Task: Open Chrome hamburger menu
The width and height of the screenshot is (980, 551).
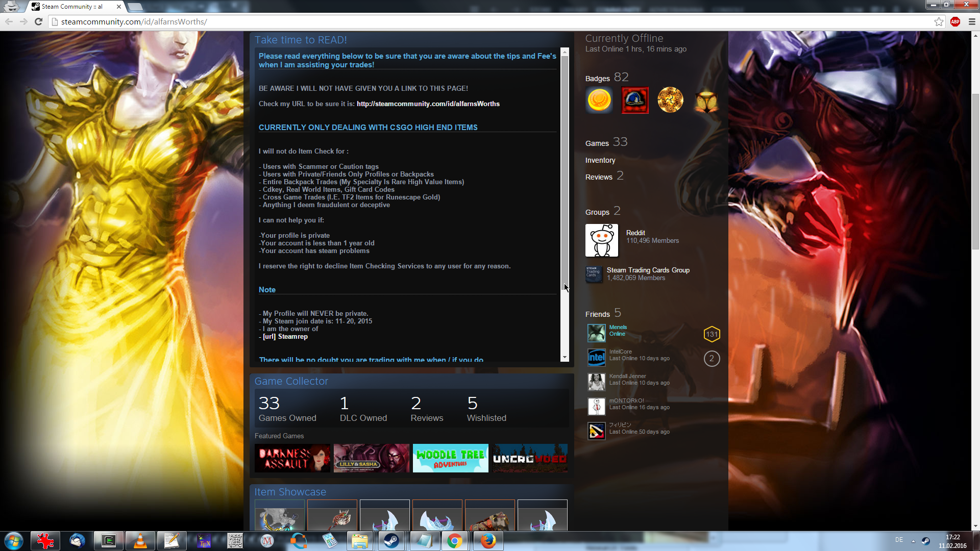Action: [972, 21]
